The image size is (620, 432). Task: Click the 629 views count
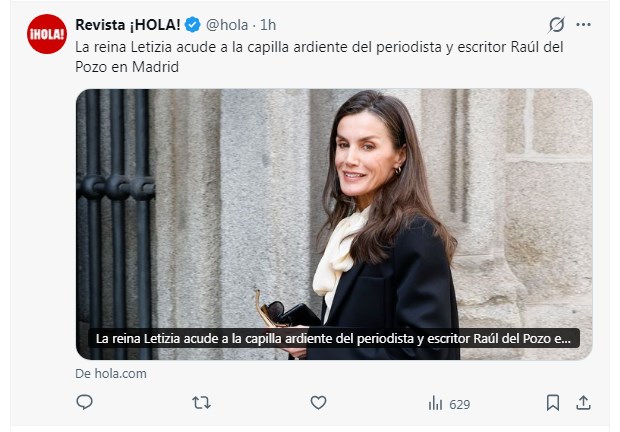click(459, 404)
